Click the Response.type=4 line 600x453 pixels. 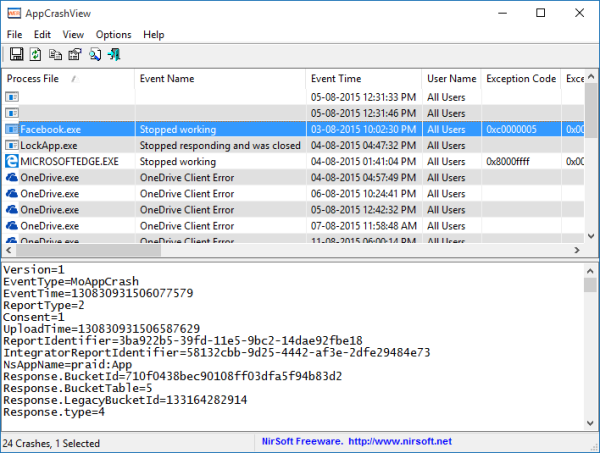[54, 412]
